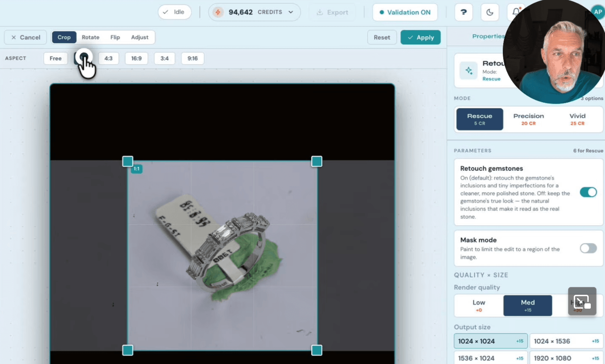Select the bottom-right crop handle
The height and width of the screenshot is (364, 605).
317,350
